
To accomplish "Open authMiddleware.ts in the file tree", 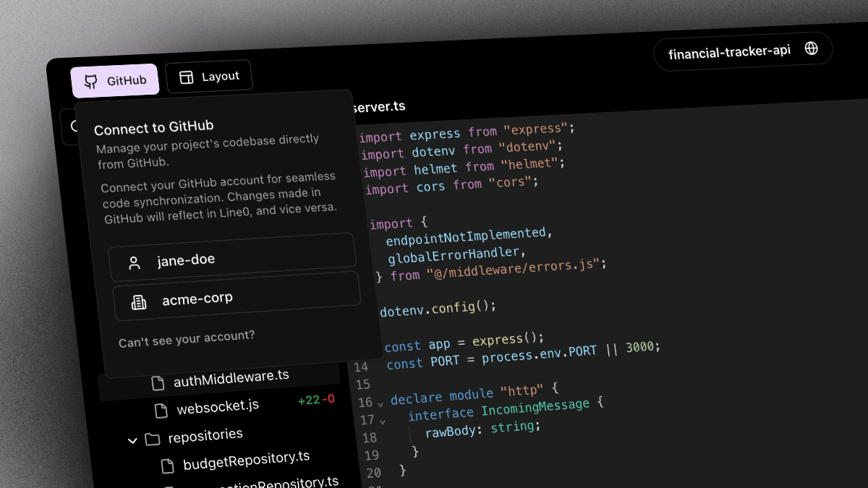I will pos(231,377).
